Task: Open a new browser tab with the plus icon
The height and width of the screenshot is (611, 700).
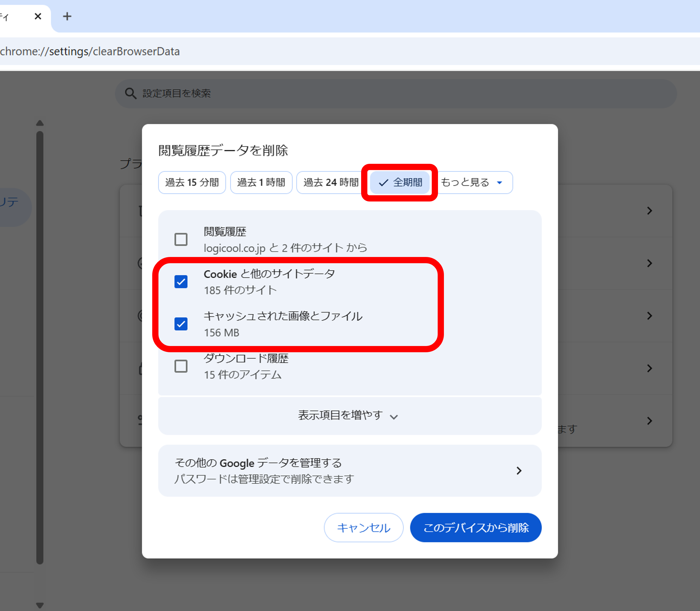Action: (x=67, y=16)
